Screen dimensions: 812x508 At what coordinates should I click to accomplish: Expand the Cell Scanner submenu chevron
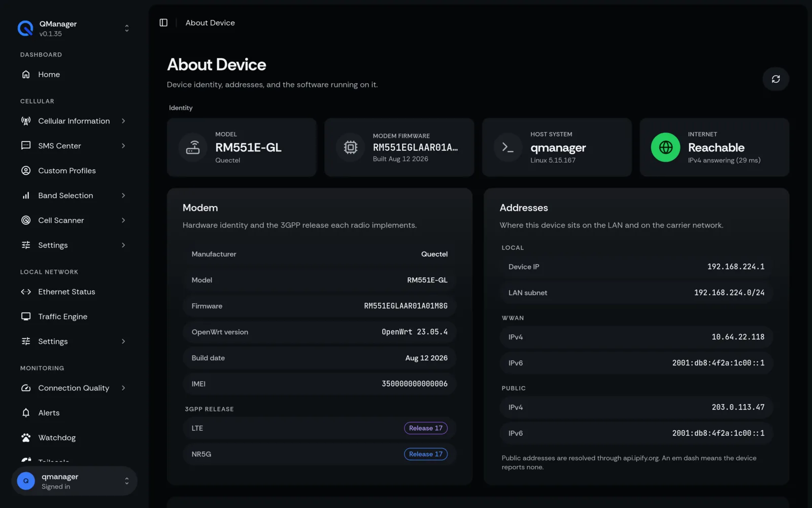(123, 220)
